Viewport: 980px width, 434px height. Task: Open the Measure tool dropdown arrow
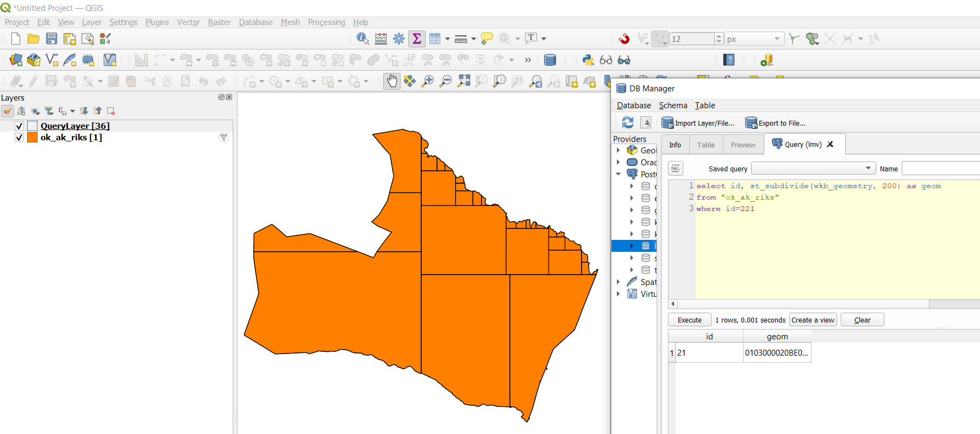pyautogui.click(x=473, y=39)
